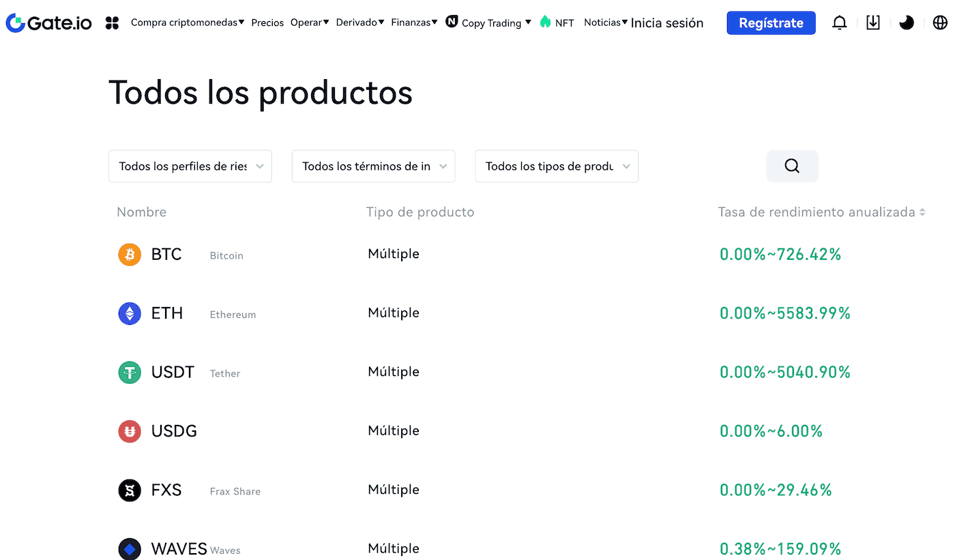Open the notifications bell icon
The width and height of the screenshot is (955, 560).
point(840,23)
